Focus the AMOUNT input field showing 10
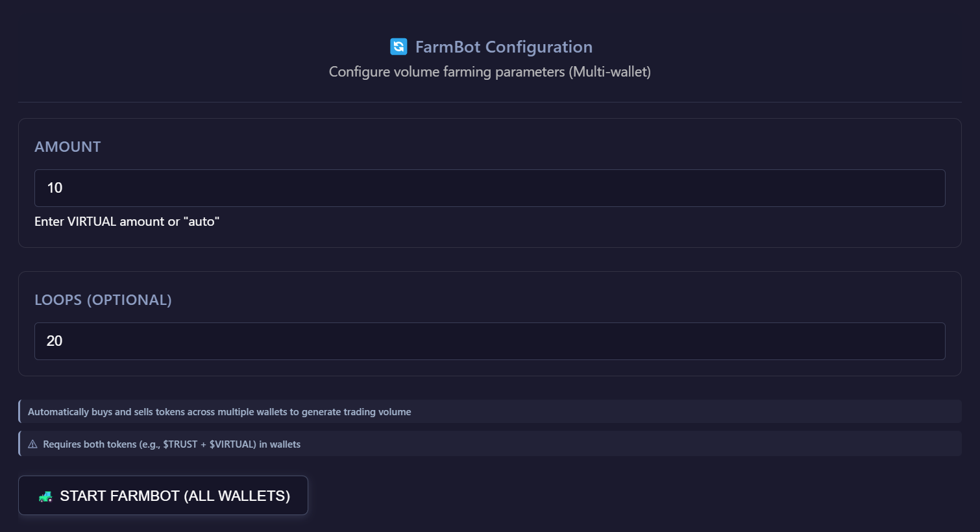This screenshot has height=532, width=980. pos(489,188)
